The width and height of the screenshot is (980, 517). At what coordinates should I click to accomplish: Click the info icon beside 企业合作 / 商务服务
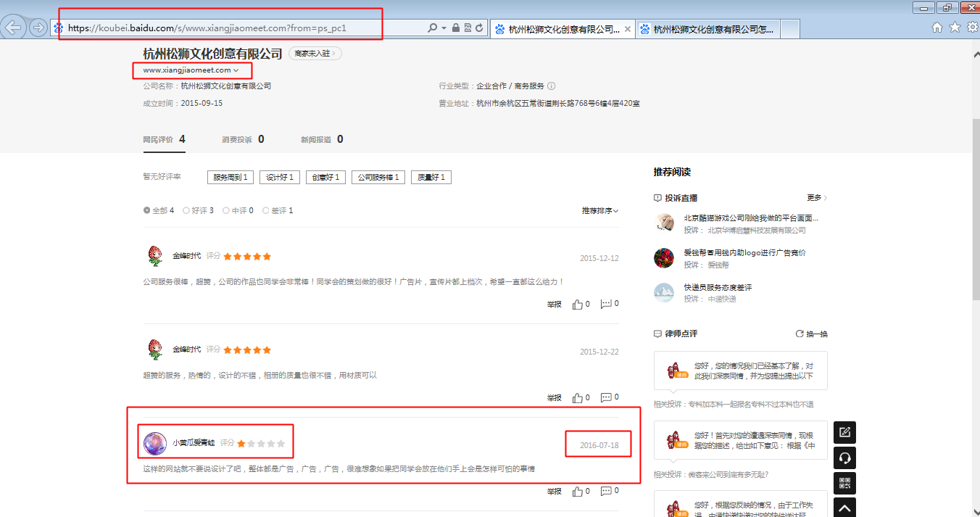[552, 86]
